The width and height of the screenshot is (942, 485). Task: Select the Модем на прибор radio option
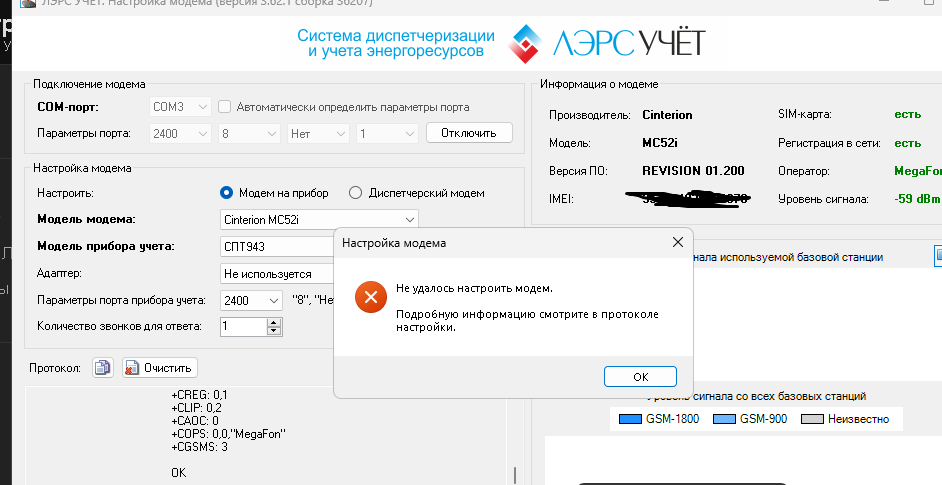click(x=226, y=193)
